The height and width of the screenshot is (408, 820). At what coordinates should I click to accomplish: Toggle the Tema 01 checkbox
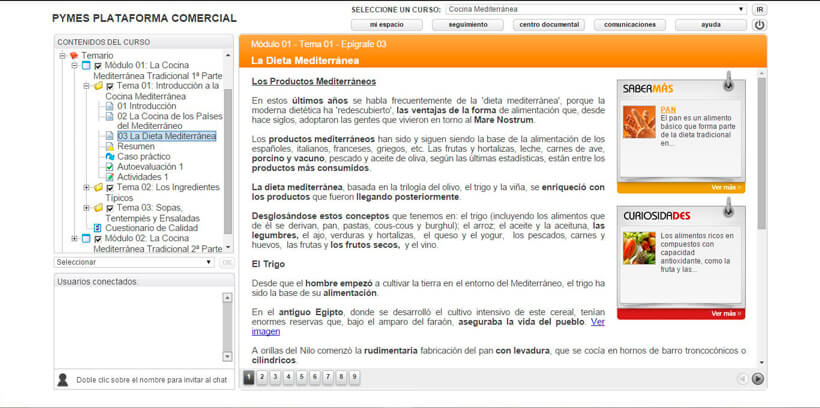[x=110, y=86]
